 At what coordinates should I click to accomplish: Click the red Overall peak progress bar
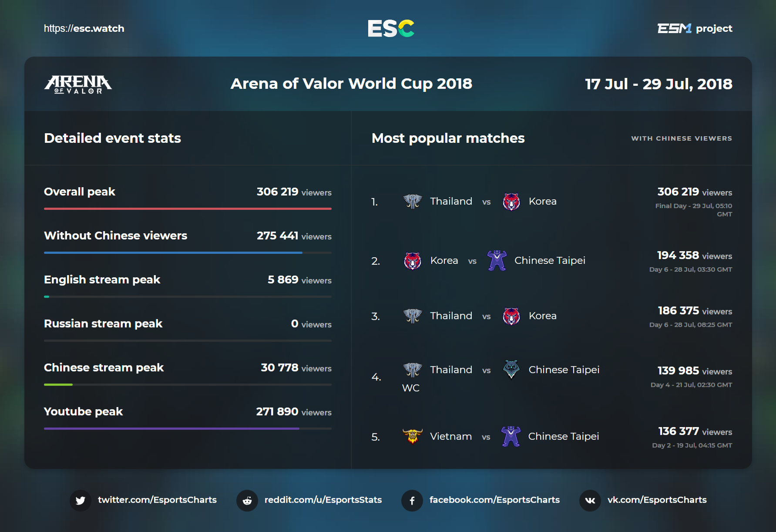(x=188, y=209)
